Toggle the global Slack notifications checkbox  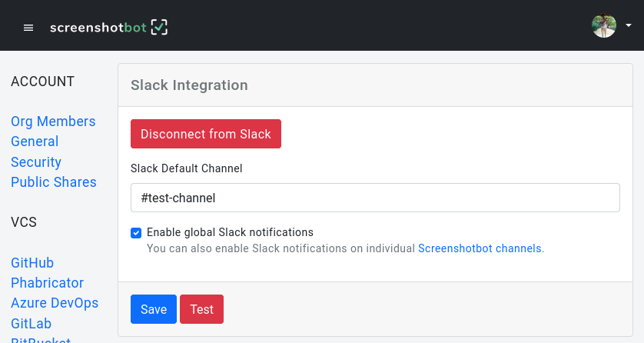coord(136,232)
